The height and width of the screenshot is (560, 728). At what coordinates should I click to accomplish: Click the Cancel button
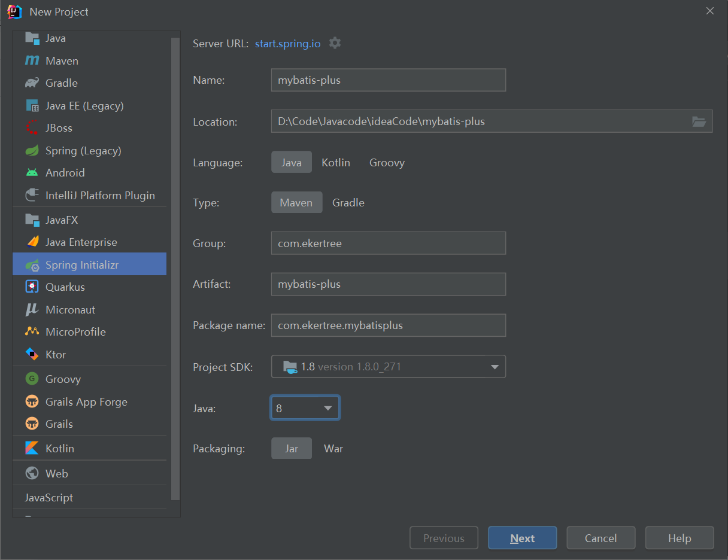coord(601,538)
